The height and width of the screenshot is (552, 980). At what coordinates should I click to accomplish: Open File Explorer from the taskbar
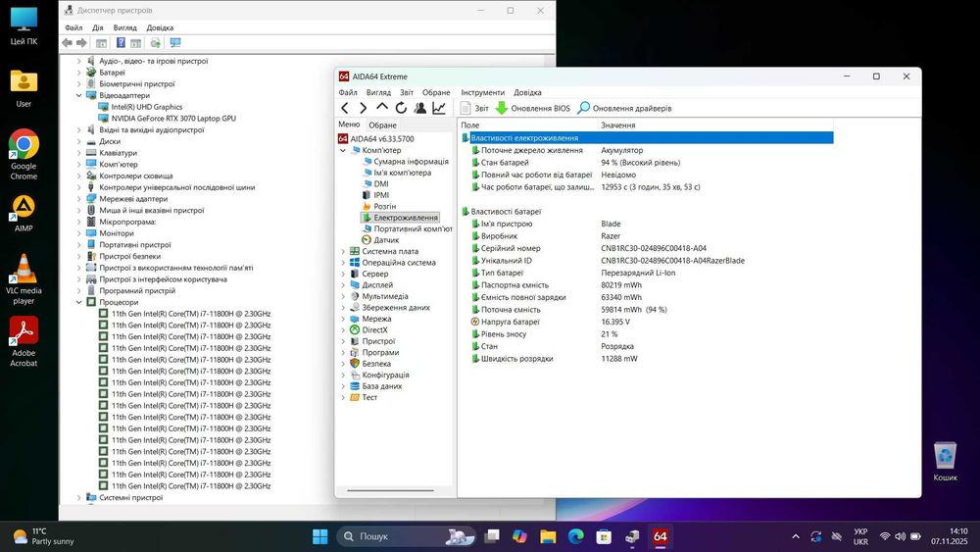tap(548, 536)
